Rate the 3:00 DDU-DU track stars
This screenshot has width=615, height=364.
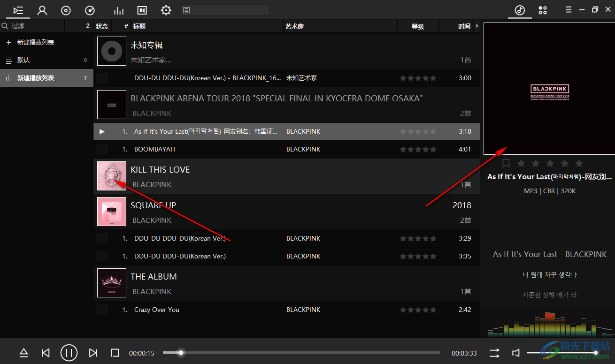coord(418,78)
